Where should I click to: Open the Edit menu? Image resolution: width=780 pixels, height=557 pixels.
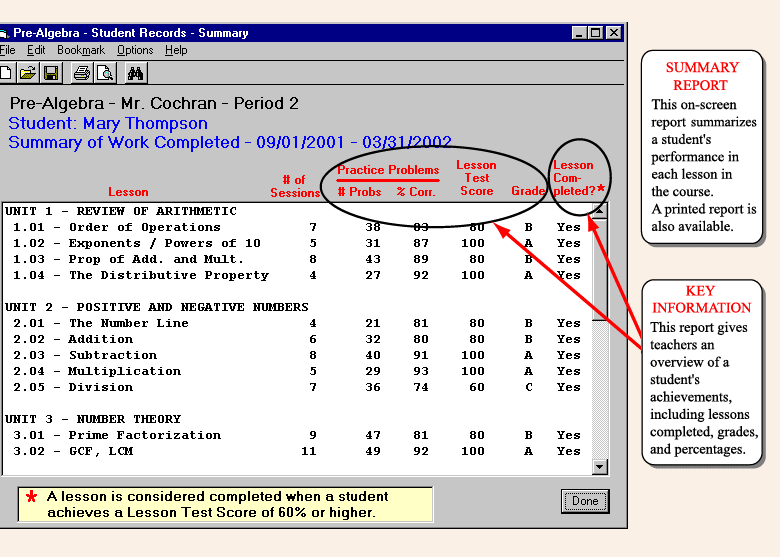click(36, 50)
